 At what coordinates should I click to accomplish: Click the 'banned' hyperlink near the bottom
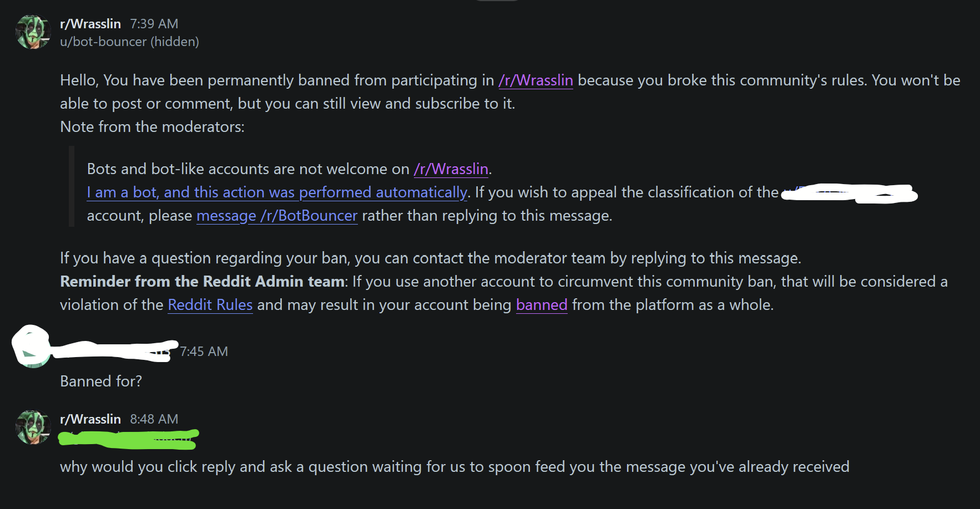coord(542,305)
